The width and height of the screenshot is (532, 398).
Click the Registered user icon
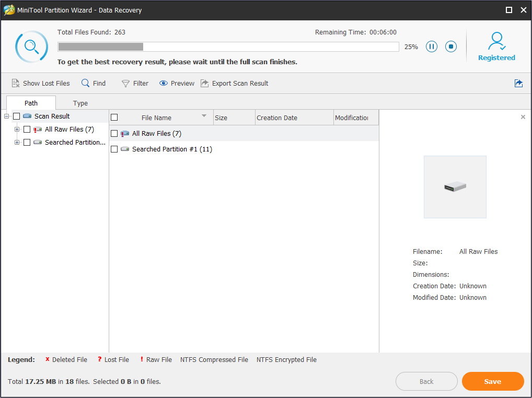(496, 41)
